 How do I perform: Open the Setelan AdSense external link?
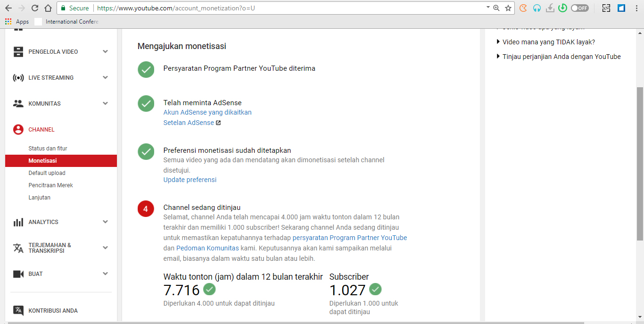click(x=192, y=123)
